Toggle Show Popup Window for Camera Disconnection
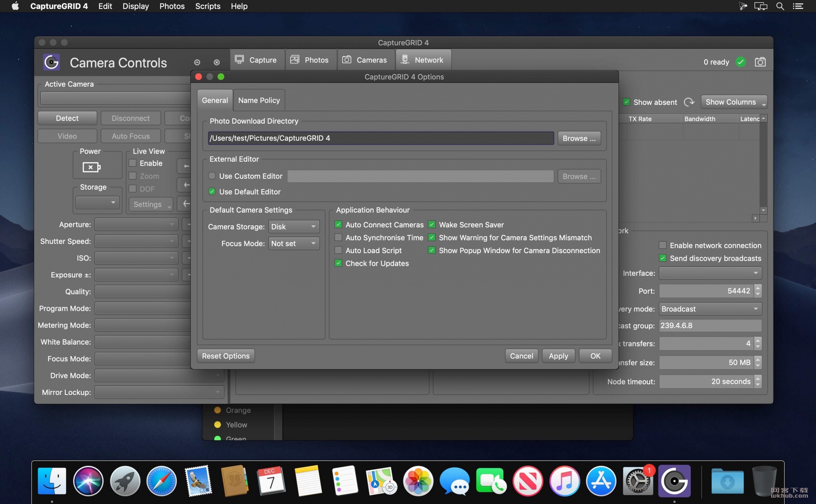The width and height of the screenshot is (816, 504). [x=432, y=250]
